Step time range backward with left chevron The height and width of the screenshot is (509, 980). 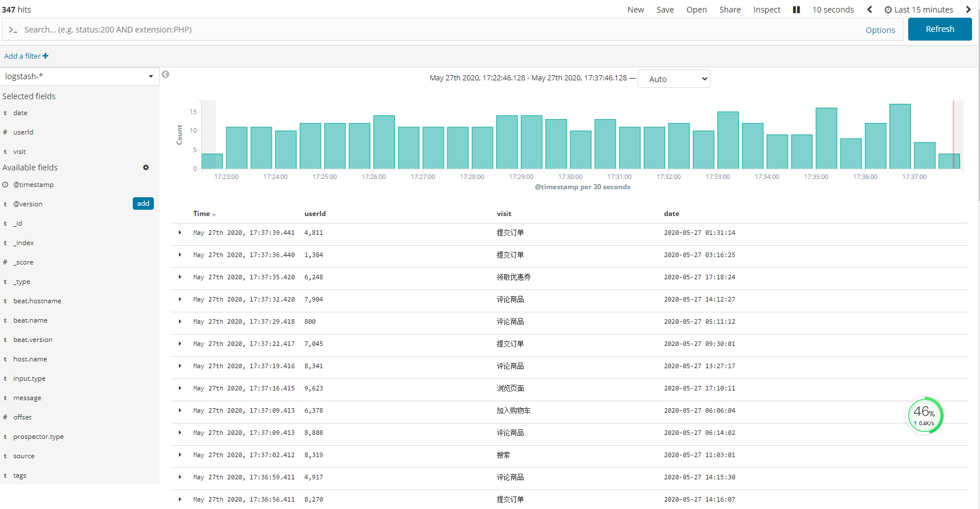[869, 10]
